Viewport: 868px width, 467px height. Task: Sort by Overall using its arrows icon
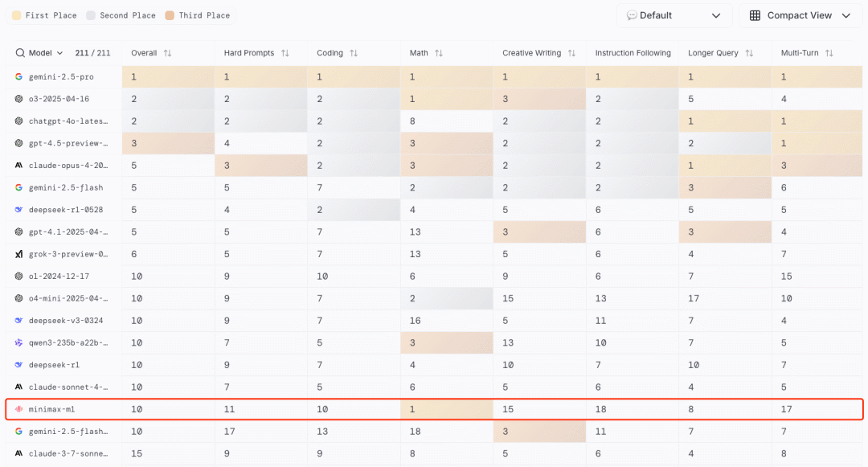click(x=167, y=53)
